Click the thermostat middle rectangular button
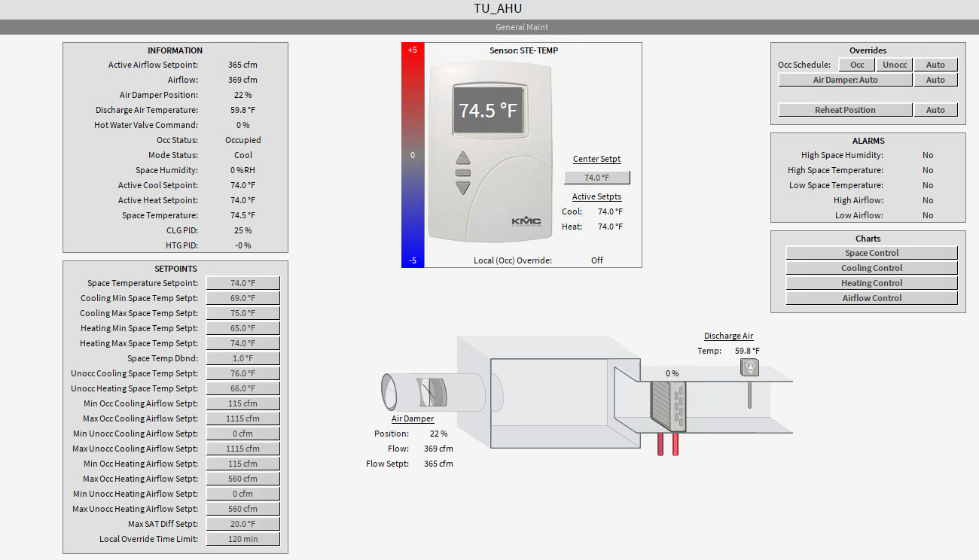The height and width of the screenshot is (560, 979). (462, 173)
